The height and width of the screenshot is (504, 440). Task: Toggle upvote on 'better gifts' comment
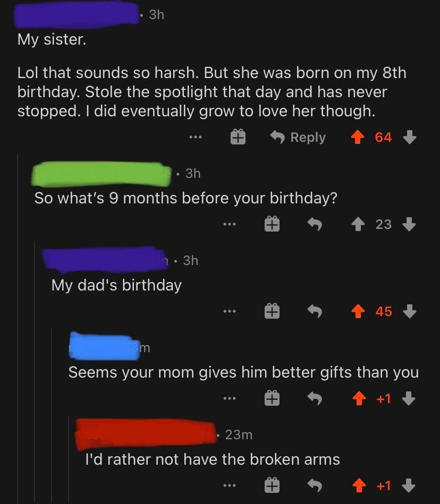(359, 399)
